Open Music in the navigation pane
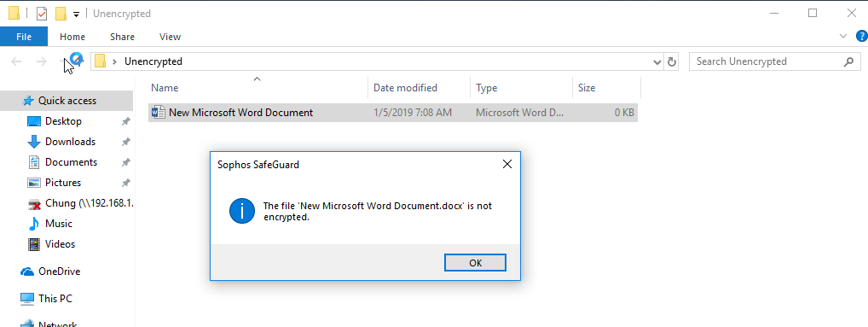The width and height of the screenshot is (868, 327). pyautogui.click(x=59, y=224)
